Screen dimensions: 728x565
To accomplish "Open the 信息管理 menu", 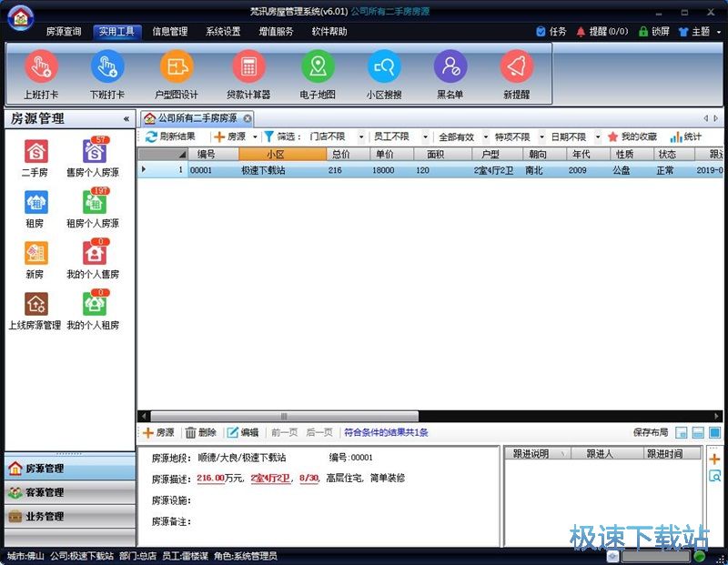I will click(x=170, y=31).
